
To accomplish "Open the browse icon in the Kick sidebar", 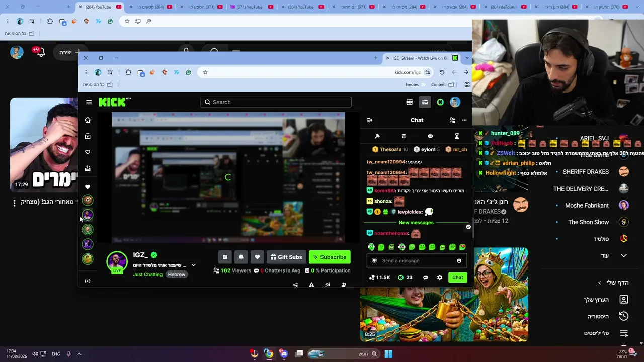I will point(88,136).
